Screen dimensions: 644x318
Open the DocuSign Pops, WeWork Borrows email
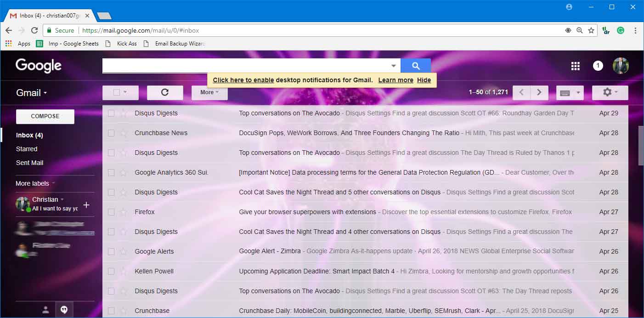point(365,133)
